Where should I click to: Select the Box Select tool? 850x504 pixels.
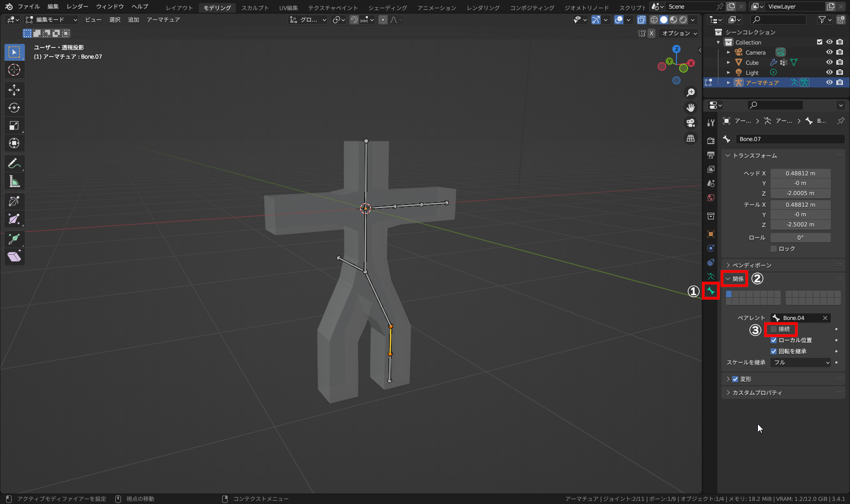coord(14,52)
